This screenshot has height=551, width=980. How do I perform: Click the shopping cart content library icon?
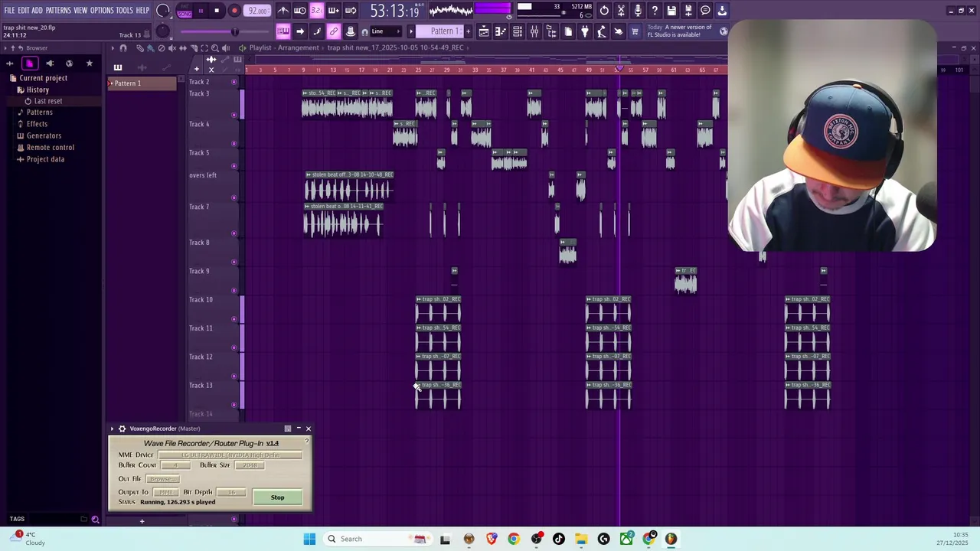point(633,31)
